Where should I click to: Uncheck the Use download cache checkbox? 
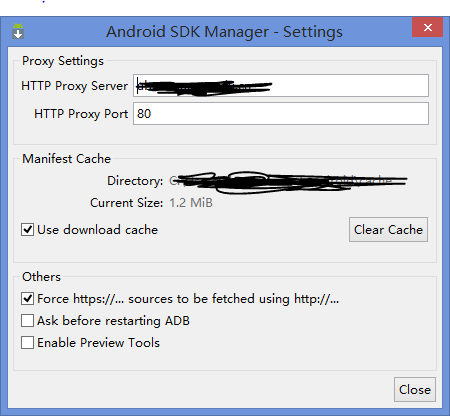(27, 230)
